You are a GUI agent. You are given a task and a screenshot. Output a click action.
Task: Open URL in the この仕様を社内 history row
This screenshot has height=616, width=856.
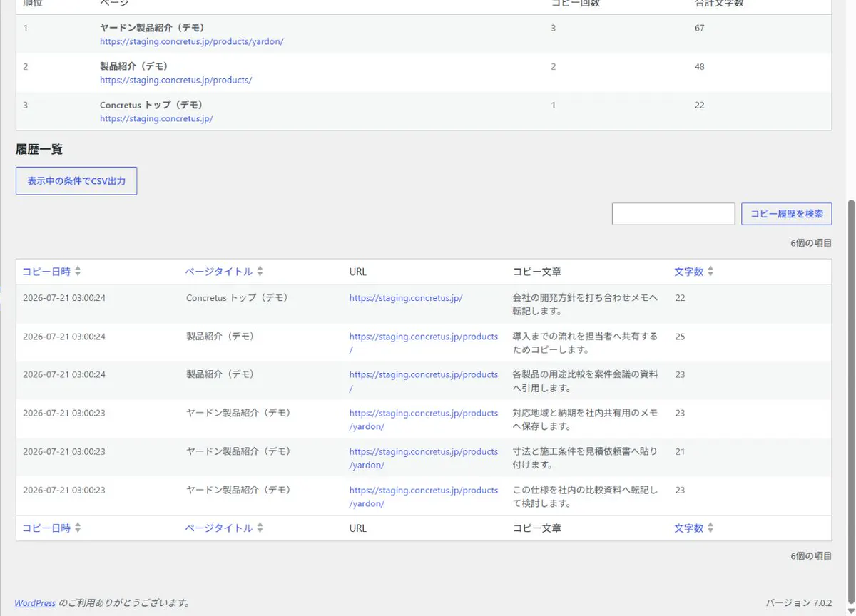point(424,497)
